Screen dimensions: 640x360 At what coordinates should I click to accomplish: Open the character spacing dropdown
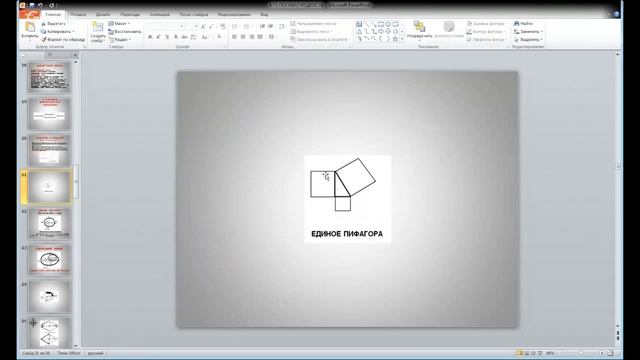coord(193,37)
